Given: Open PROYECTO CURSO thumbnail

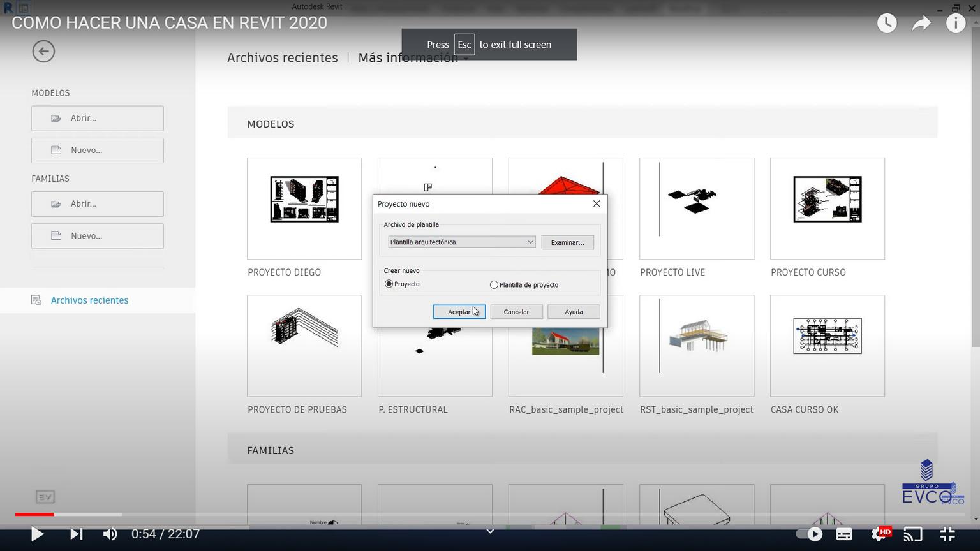Looking at the screenshot, I should pyautogui.click(x=828, y=209).
